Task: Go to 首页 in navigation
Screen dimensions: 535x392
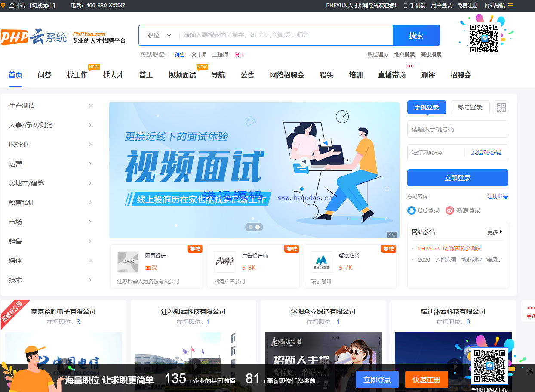Action: (15, 75)
